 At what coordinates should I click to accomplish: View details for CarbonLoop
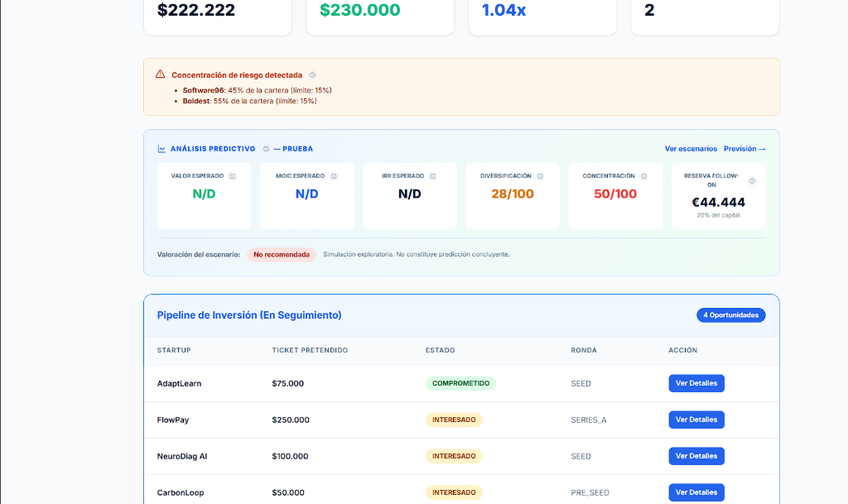point(696,492)
